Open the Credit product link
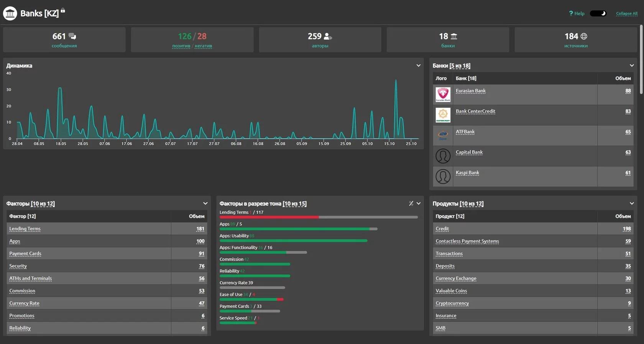The height and width of the screenshot is (344, 644). click(442, 229)
